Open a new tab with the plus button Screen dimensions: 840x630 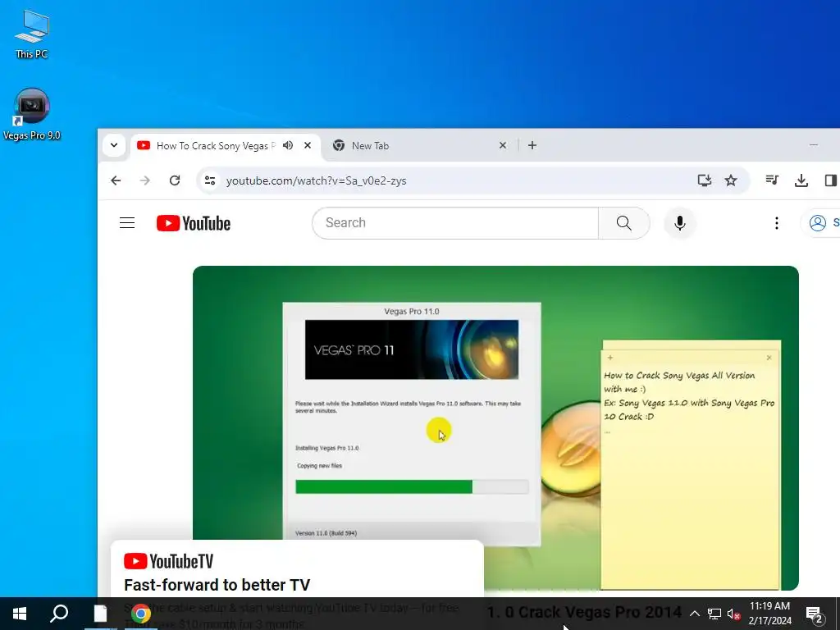[532, 145]
